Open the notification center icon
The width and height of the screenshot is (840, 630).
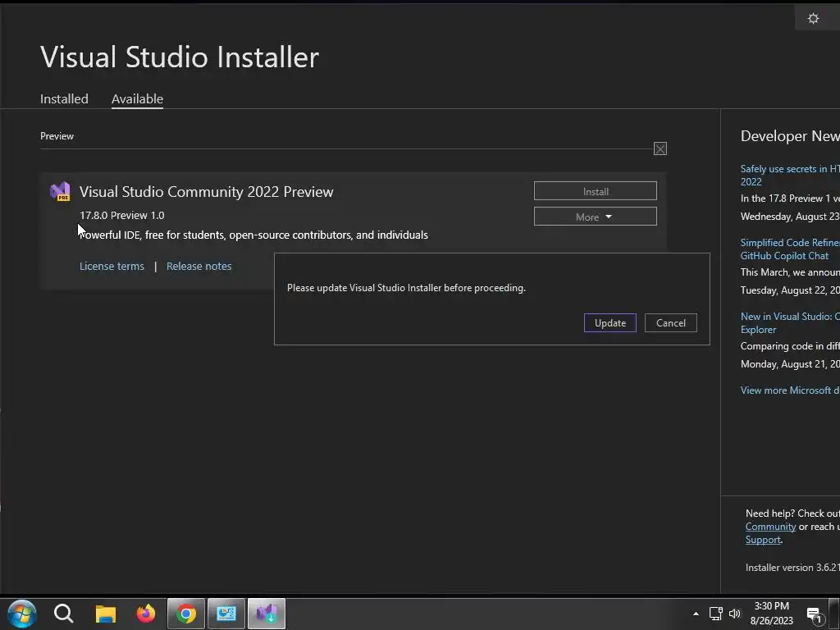(815, 615)
